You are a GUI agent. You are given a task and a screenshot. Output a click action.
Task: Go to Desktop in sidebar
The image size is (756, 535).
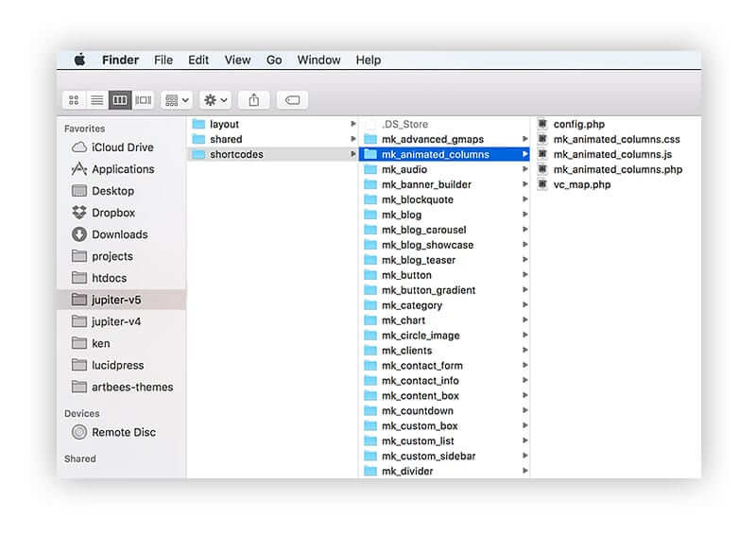pyautogui.click(x=122, y=191)
